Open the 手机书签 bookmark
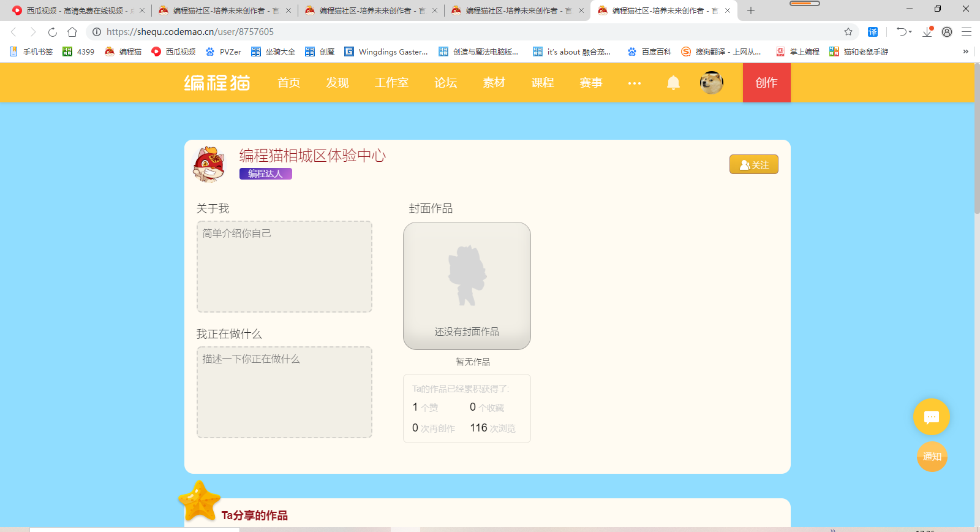980x532 pixels. point(31,51)
